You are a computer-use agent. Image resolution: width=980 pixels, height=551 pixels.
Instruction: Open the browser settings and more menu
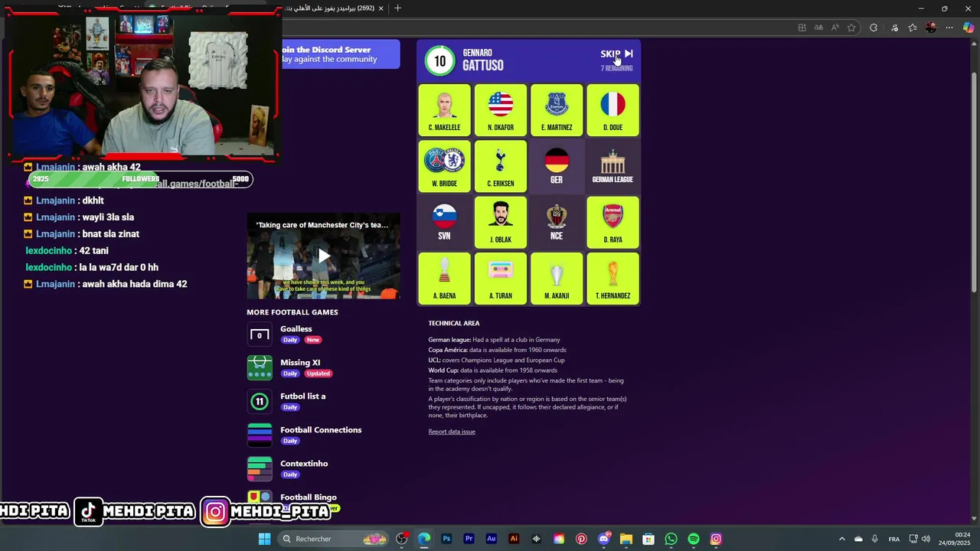pos(949,28)
